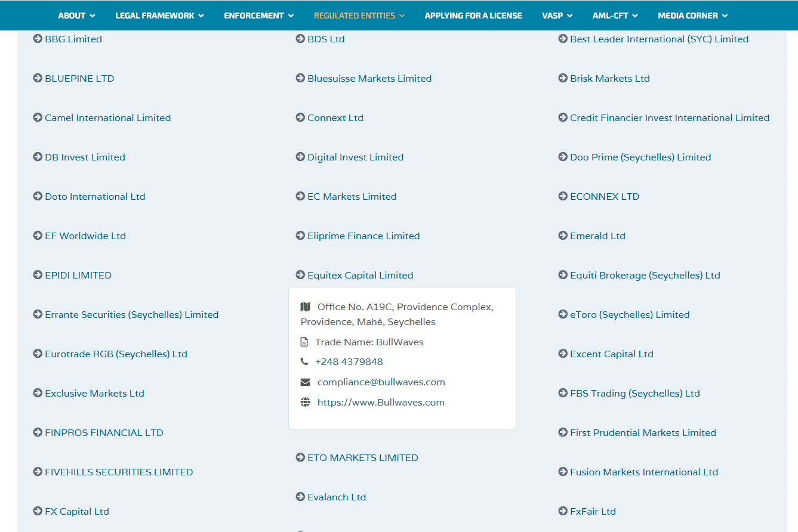This screenshot has height=532, width=798.
Task: Expand the ENFORCEMENT menu chevron
Action: click(291, 16)
